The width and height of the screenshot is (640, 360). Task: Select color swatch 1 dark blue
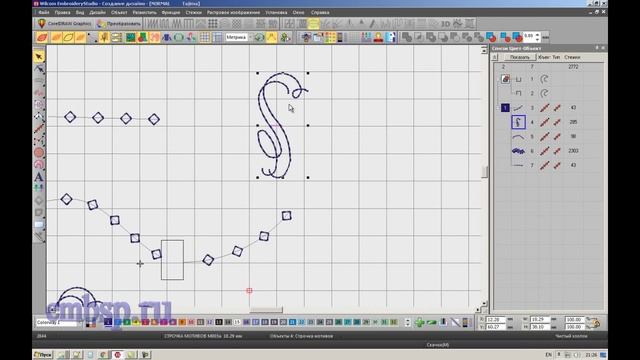click(108, 322)
